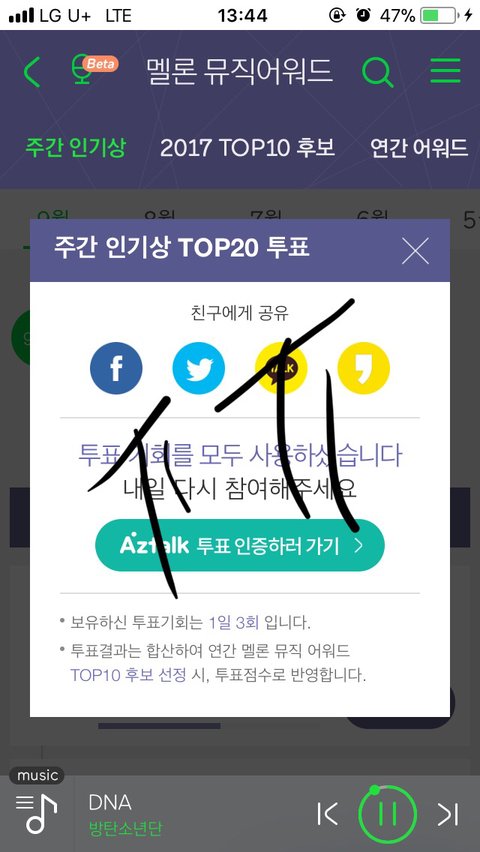Tap the back arrow in header
The height and width of the screenshot is (852, 480).
[x=32, y=72]
